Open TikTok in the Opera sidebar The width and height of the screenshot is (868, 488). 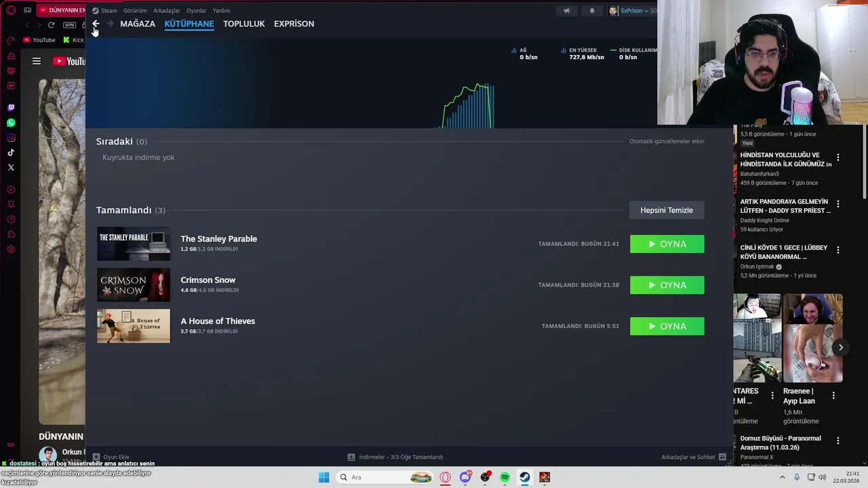coord(11,152)
